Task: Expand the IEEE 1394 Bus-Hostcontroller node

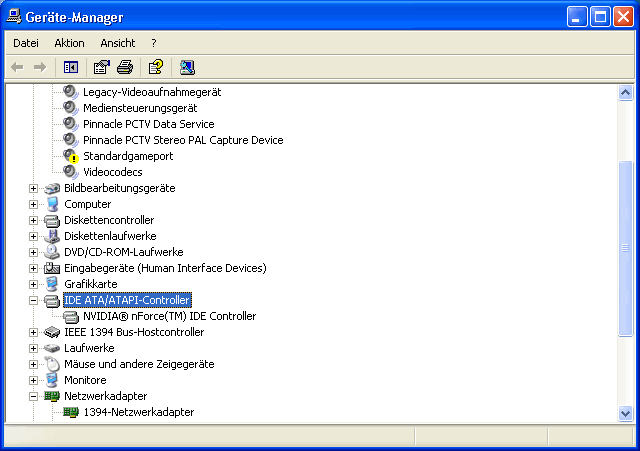Action: click(x=33, y=333)
